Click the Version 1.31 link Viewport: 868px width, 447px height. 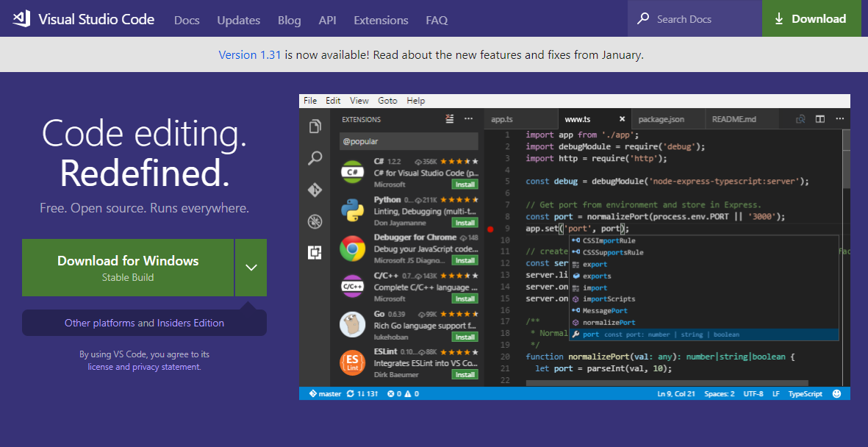pyautogui.click(x=250, y=54)
